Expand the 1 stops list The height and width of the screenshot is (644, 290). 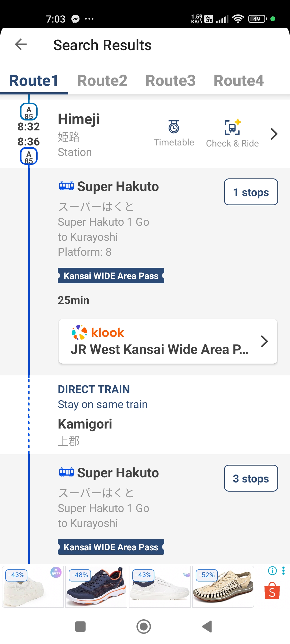(251, 192)
